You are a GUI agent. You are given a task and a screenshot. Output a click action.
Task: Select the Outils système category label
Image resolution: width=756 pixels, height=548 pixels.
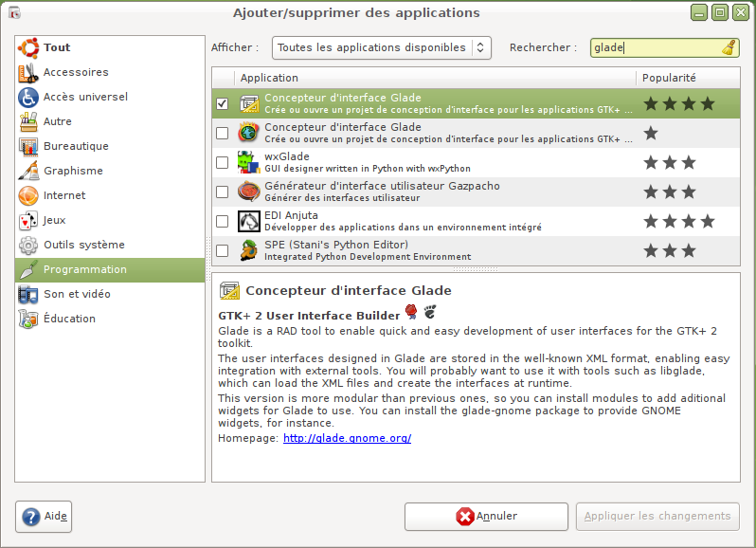(84, 245)
